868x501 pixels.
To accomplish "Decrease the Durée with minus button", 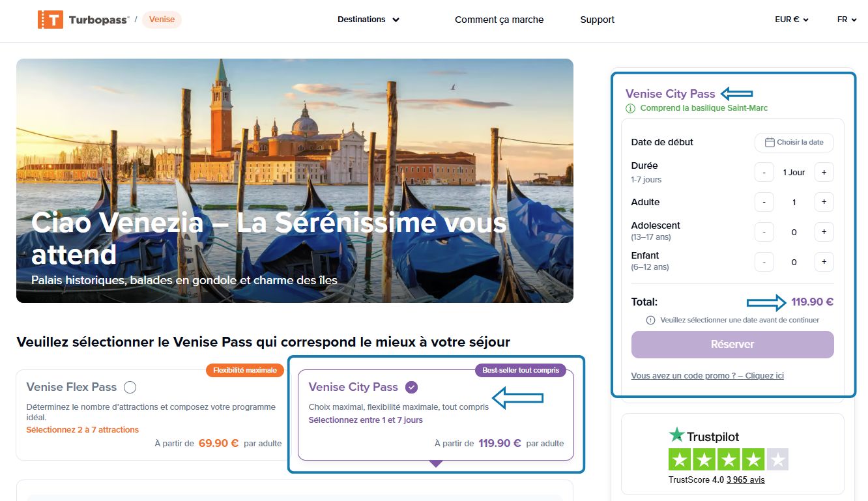I will [x=764, y=172].
